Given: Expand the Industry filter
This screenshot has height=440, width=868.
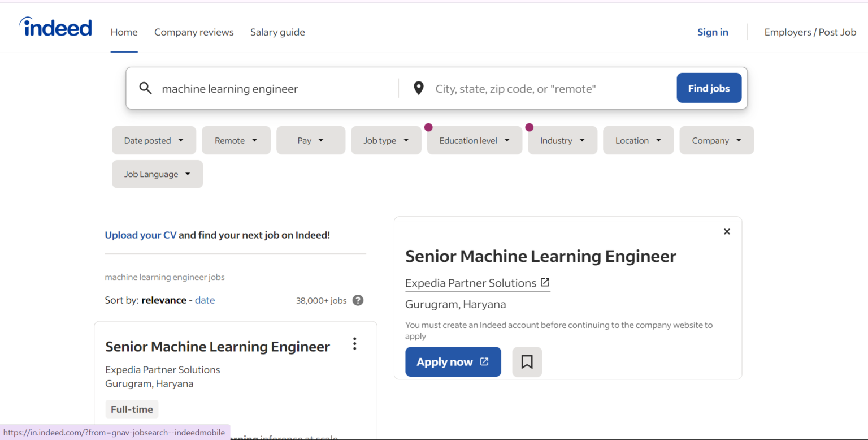Looking at the screenshot, I should point(562,140).
